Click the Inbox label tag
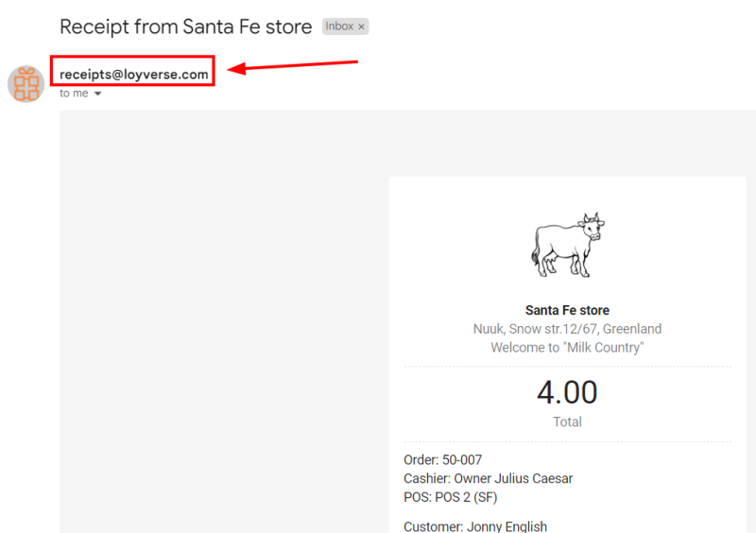756x533 pixels. (x=338, y=26)
